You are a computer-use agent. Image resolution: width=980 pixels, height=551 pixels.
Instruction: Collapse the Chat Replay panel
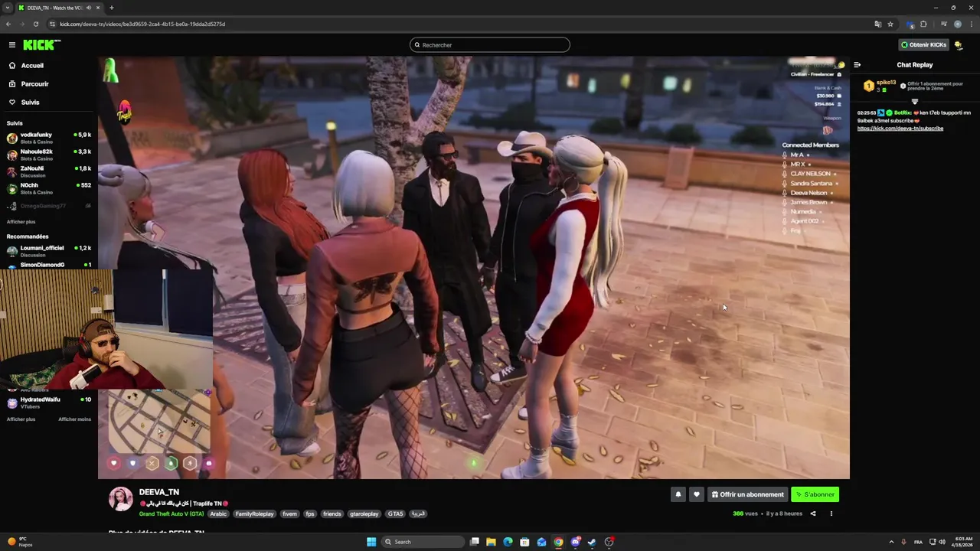(x=857, y=65)
